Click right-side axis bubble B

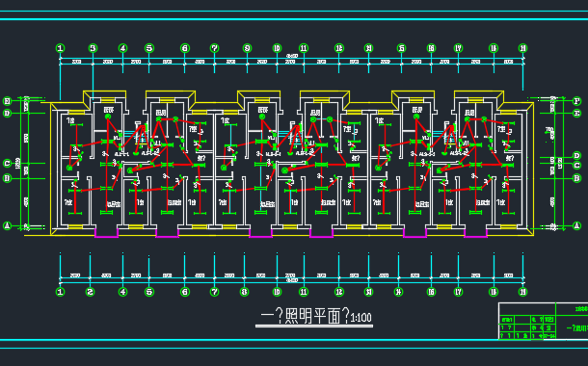tap(576, 178)
